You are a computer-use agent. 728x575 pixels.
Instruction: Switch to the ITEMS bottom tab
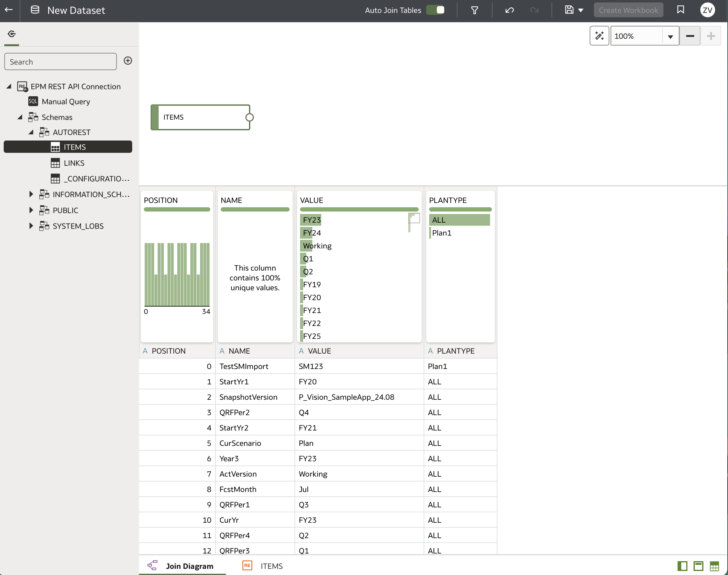point(263,566)
